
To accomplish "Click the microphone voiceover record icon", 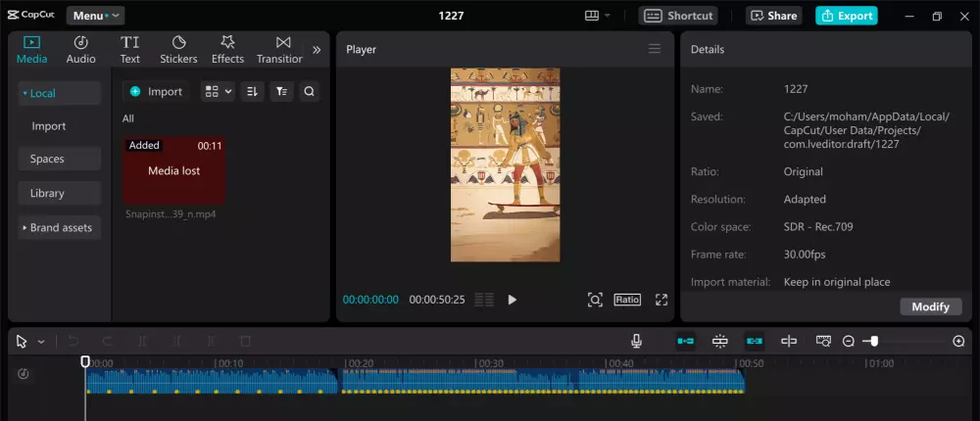I will click(x=636, y=341).
